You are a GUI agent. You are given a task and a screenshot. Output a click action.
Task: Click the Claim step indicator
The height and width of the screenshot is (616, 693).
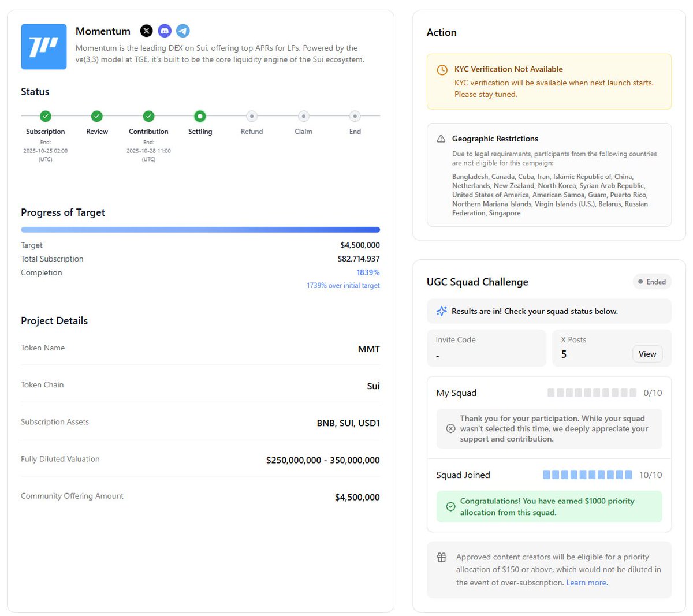(x=304, y=116)
